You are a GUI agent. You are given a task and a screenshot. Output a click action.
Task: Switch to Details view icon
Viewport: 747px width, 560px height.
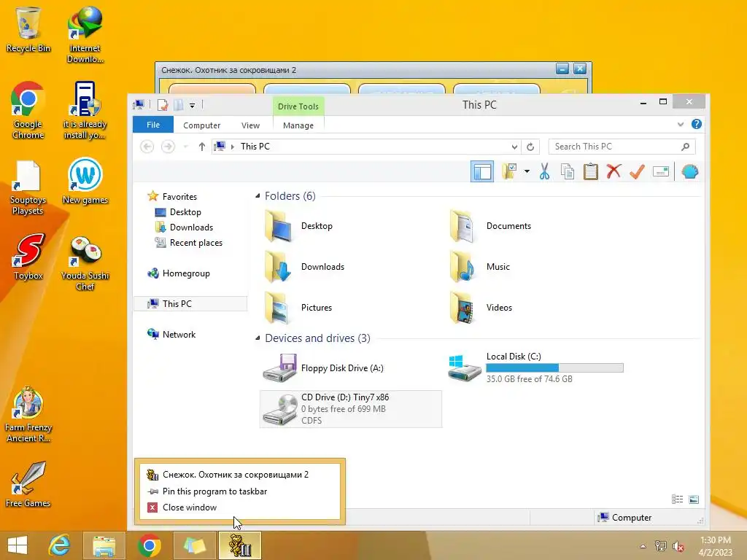[677, 499]
